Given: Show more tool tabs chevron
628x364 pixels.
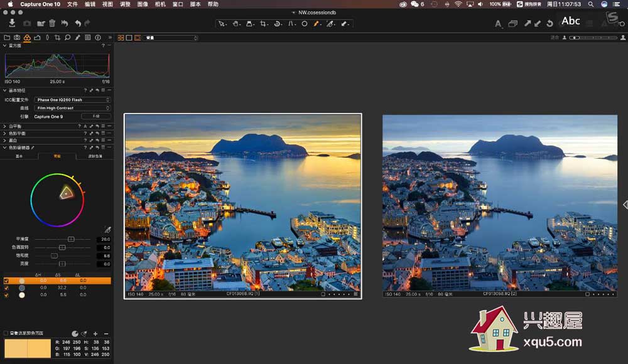Looking at the screenshot, I should pos(110,38).
